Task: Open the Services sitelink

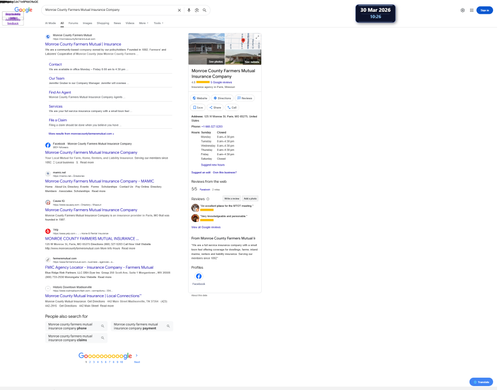Action: (56, 106)
